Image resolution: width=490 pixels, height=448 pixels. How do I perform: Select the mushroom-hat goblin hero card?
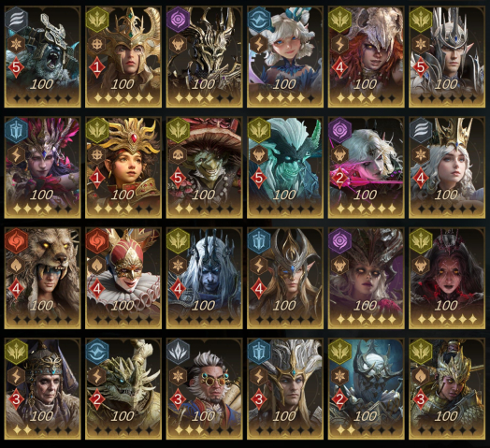(205, 167)
